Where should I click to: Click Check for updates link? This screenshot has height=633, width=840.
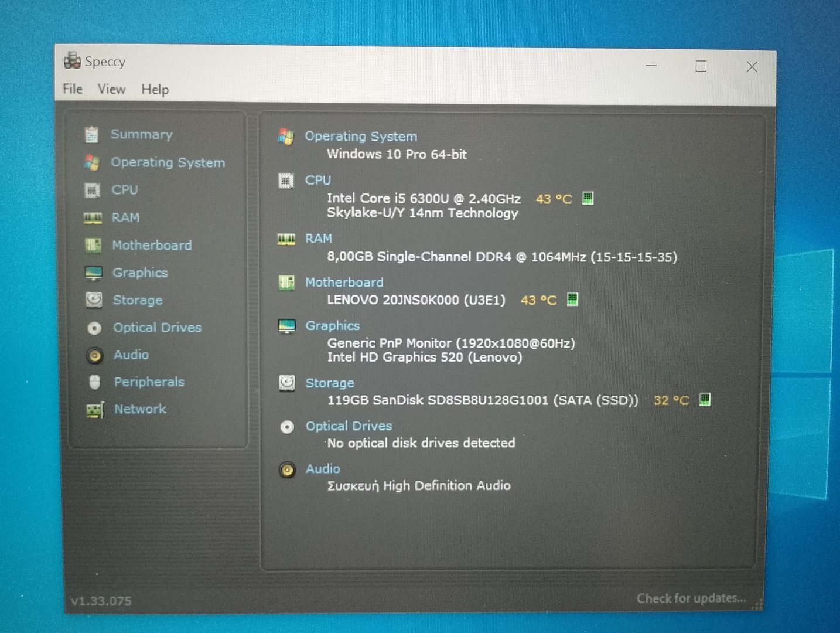click(x=691, y=598)
